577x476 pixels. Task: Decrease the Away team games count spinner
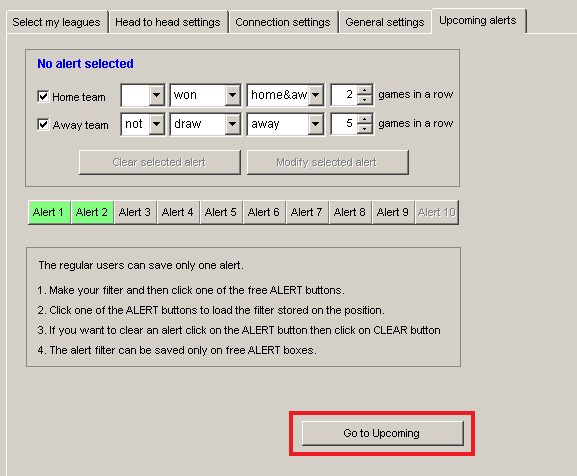pos(364,129)
